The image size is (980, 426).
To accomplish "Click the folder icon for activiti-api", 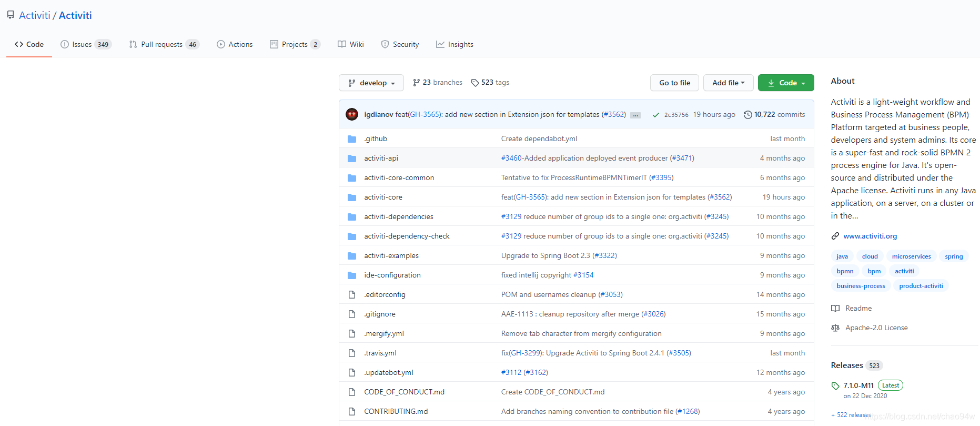I will (352, 158).
